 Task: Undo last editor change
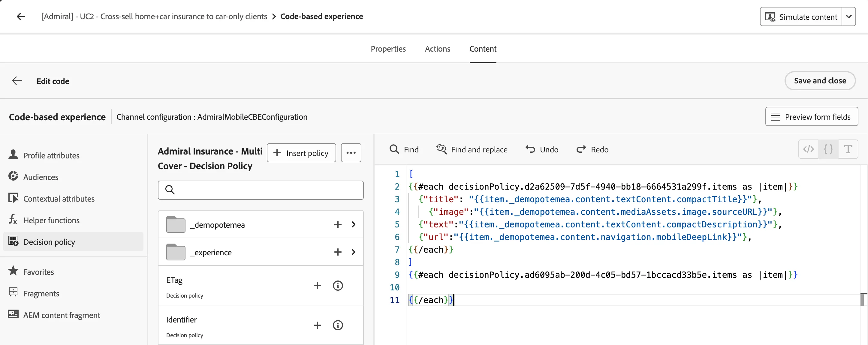click(x=542, y=149)
